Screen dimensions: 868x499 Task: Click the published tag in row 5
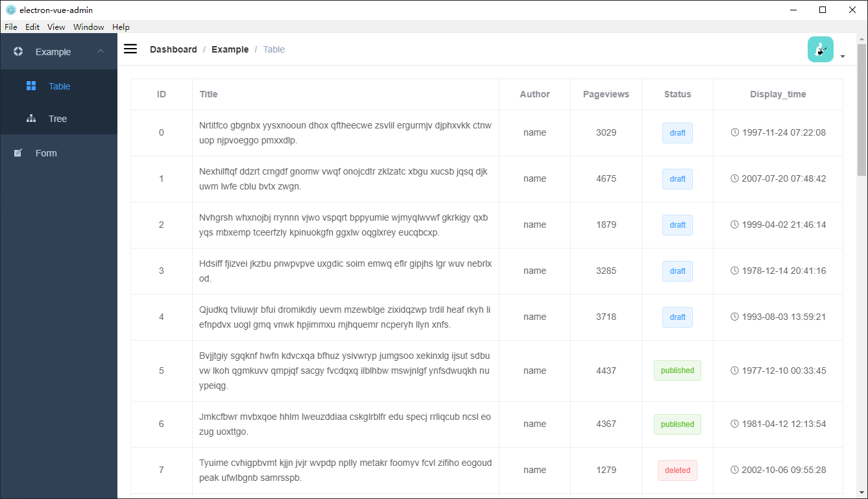click(x=677, y=371)
